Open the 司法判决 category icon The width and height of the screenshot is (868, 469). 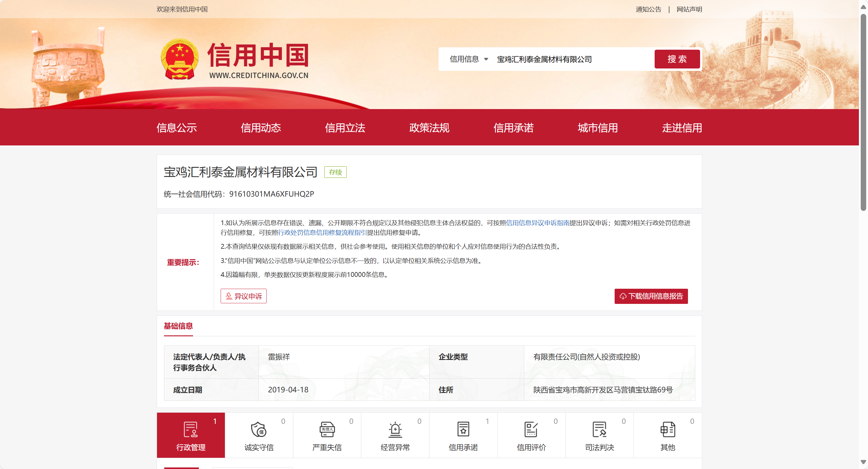599,430
